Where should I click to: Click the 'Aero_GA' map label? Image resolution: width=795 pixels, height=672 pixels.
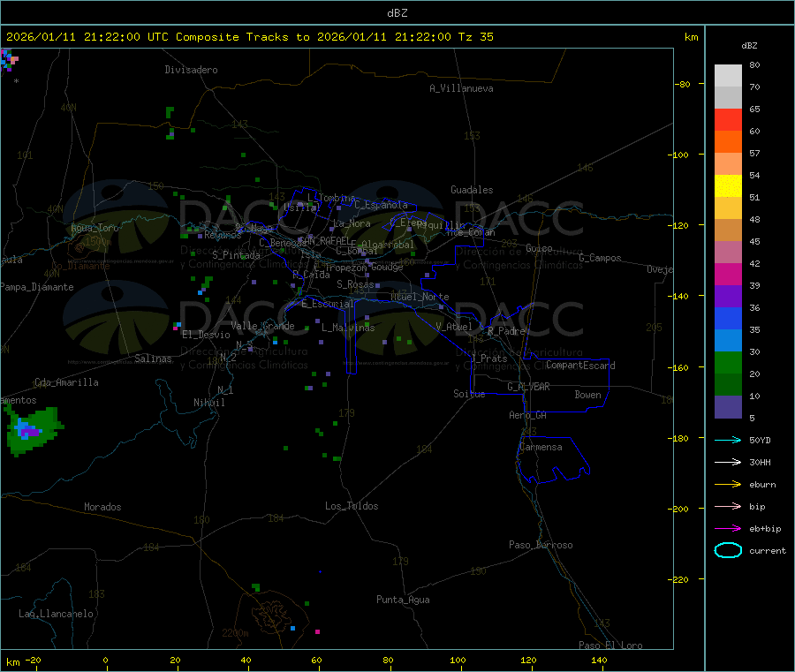point(528,415)
